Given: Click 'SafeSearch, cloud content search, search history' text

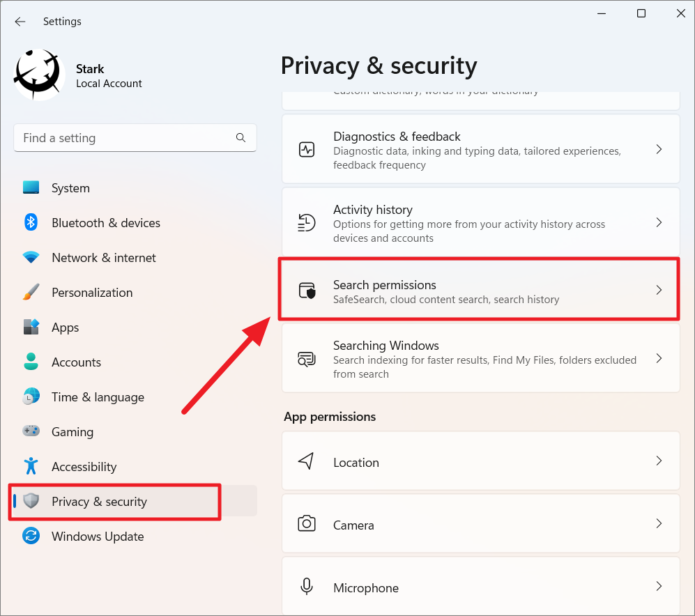Looking at the screenshot, I should pos(446,300).
